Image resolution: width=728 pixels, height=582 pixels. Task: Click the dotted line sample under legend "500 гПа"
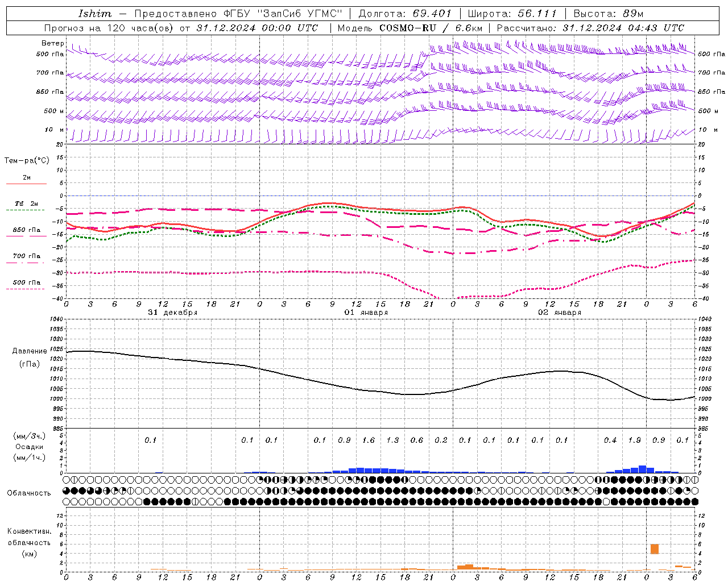pos(25,289)
